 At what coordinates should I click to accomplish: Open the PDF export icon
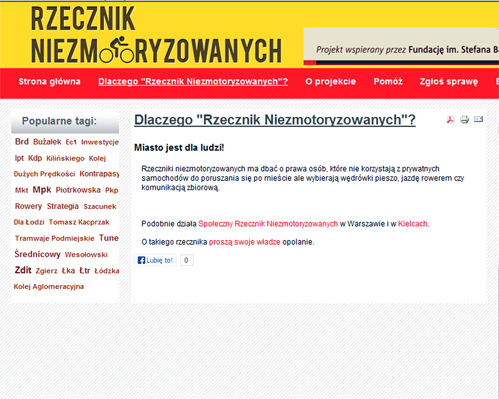(451, 120)
